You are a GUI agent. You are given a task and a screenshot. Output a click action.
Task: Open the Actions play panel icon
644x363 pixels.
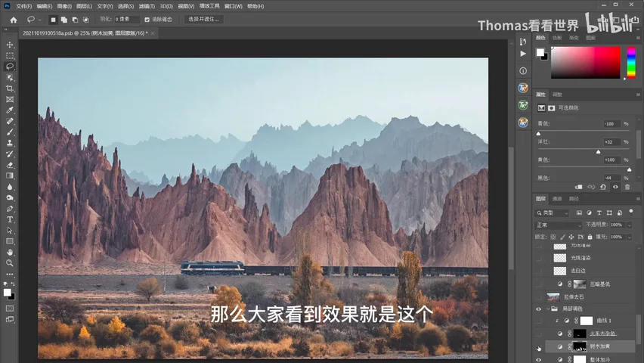523,54
